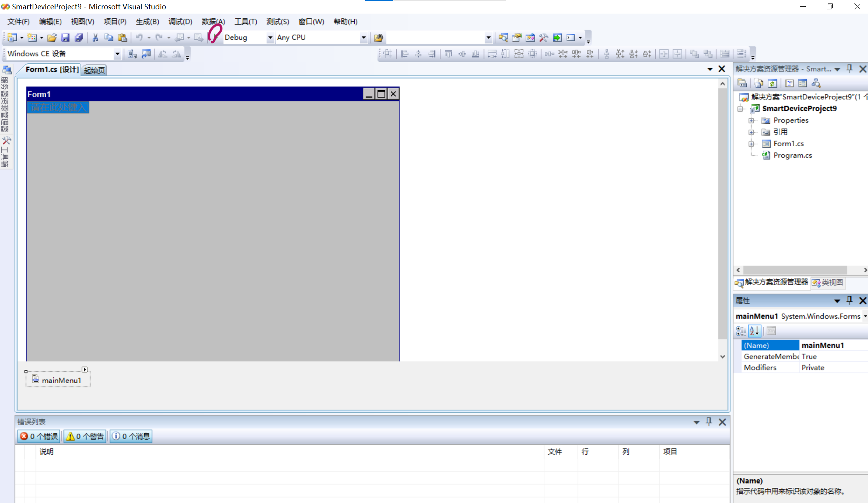Refresh the Solution Explorer
This screenshot has height=503, width=868.
(x=773, y=83)
